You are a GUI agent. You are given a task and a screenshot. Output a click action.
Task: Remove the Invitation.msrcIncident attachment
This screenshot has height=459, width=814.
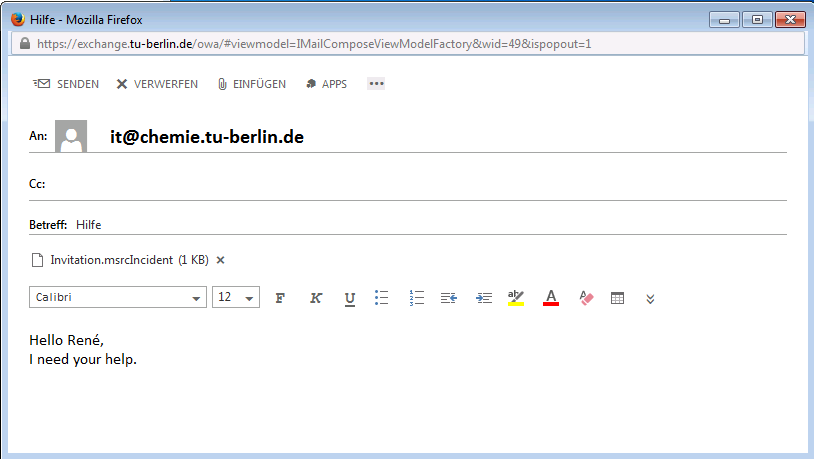point(221,260)
